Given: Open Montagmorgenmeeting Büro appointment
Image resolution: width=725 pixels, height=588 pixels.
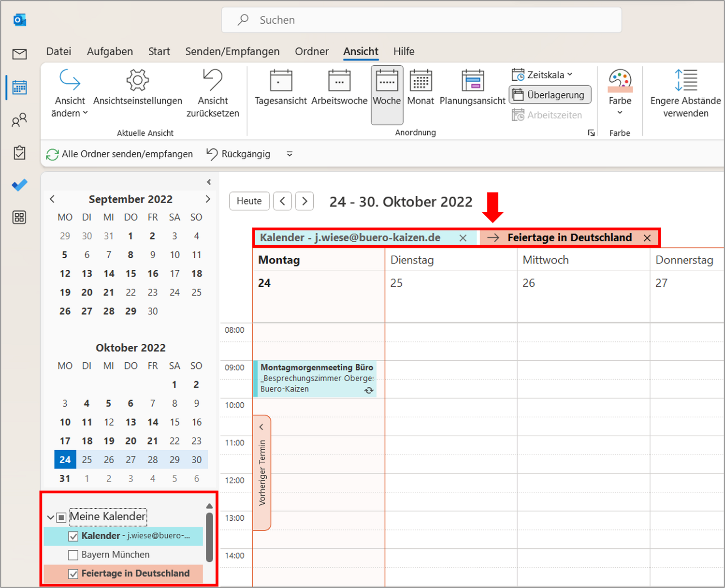Looking at the screenshot, I should click(x=316, y=379).
